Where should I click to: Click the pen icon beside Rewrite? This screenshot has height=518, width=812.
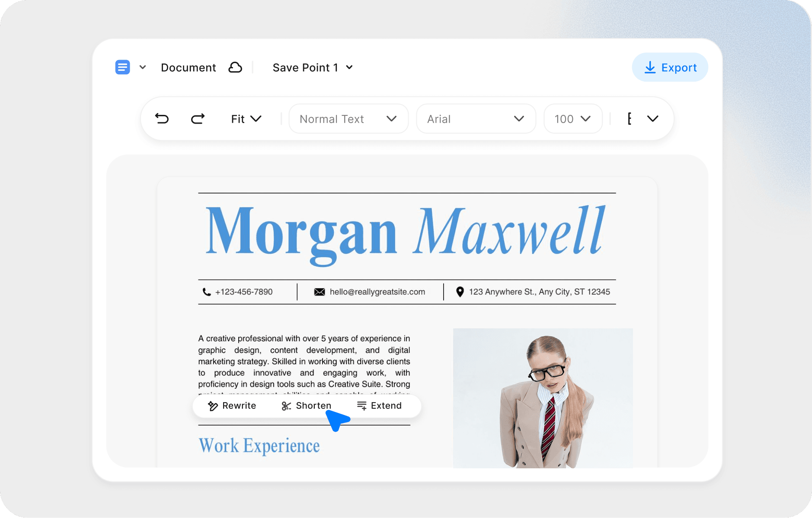coord(212,406)
